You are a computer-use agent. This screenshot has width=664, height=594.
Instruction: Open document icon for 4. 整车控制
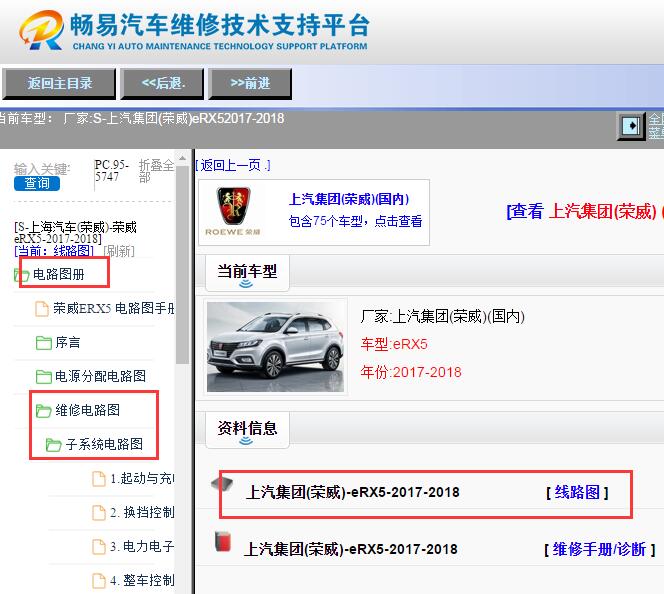click(x=99, y=580)
